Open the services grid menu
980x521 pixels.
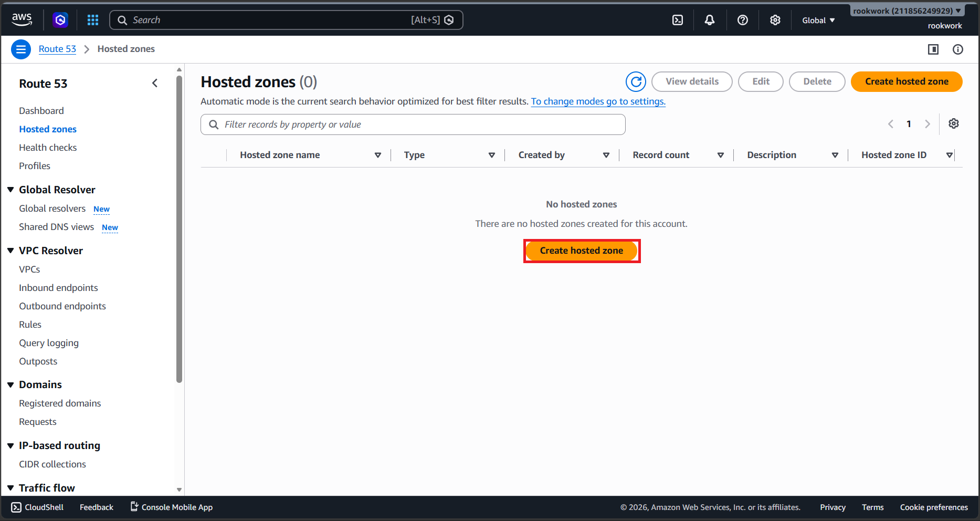coord(93,20)
